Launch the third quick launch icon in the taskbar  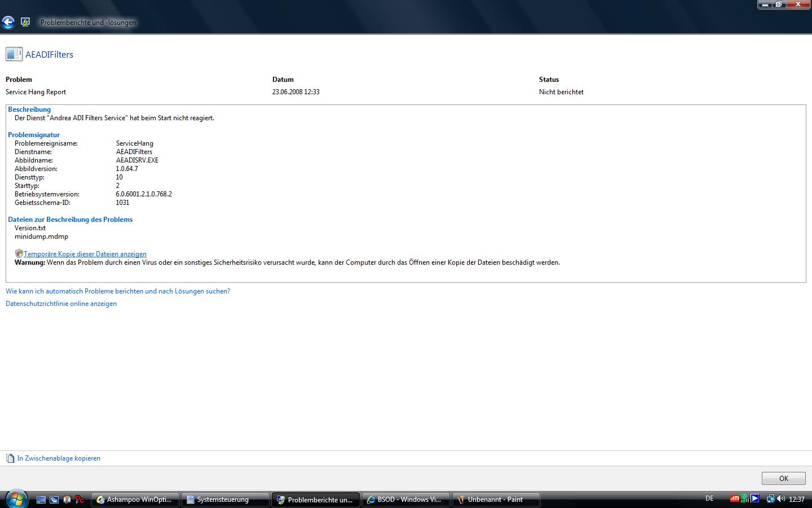67,500
